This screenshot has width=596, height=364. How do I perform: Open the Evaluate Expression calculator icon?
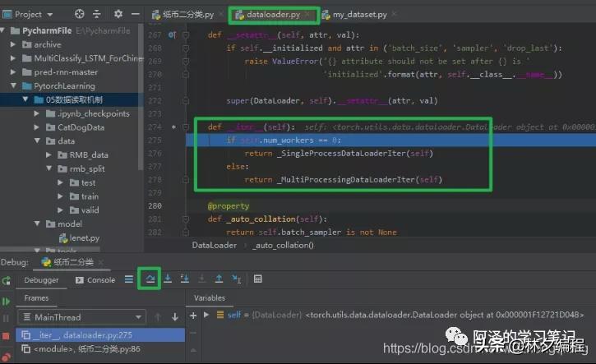click(257, 279)
